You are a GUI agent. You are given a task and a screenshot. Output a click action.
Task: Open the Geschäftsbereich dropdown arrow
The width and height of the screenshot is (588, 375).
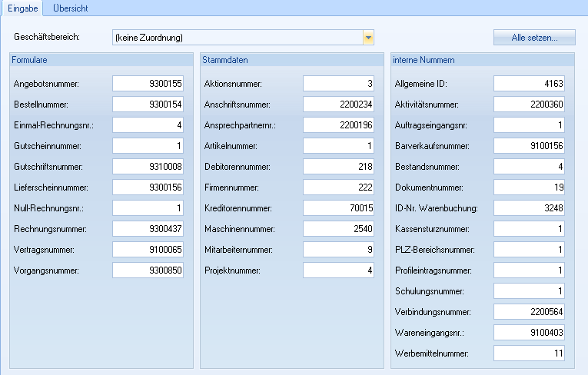click(367, 38)
